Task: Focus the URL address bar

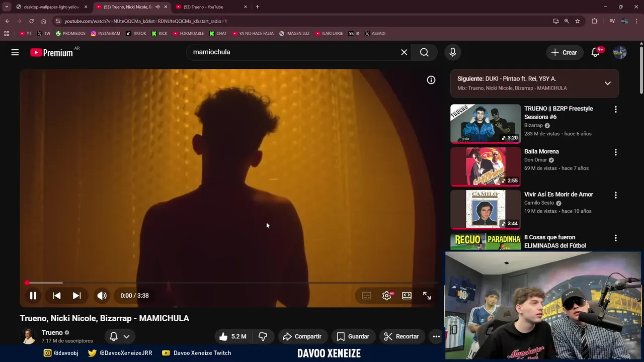Action: pos(302,21)
